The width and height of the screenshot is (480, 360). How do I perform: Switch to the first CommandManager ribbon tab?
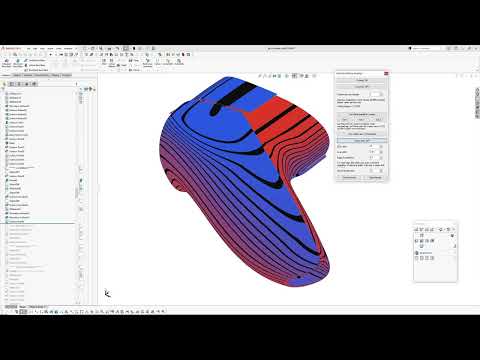pyautogui.click(x=6, y=76)
